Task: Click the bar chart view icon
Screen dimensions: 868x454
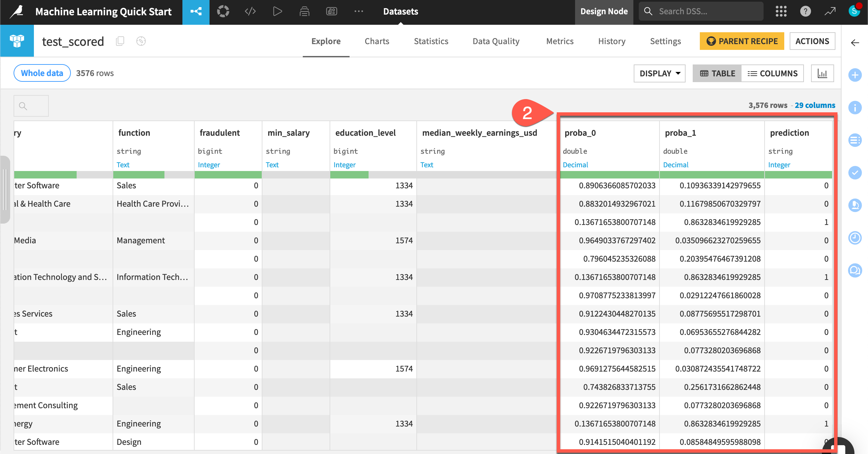Action: coord(822,73)
